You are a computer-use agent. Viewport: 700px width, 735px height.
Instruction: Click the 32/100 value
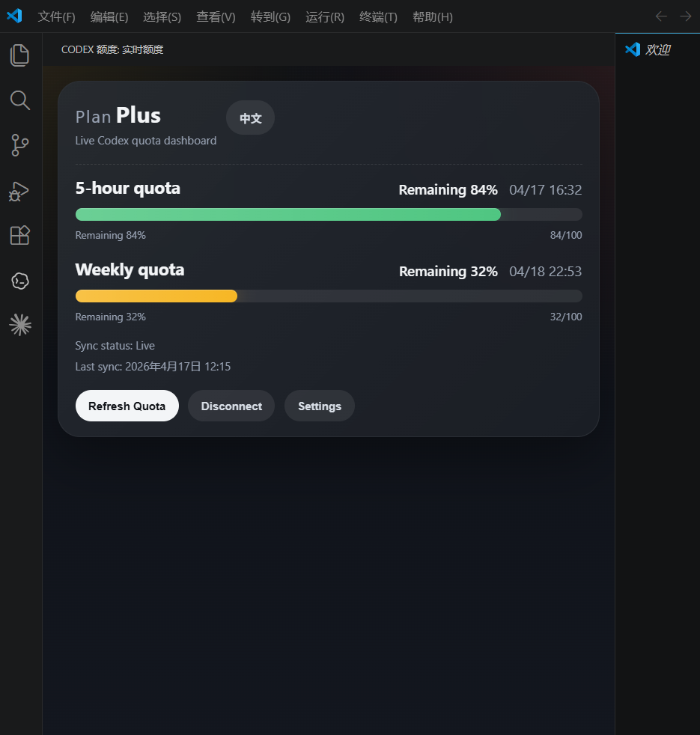pyautogui.click(x=566, y=317)
